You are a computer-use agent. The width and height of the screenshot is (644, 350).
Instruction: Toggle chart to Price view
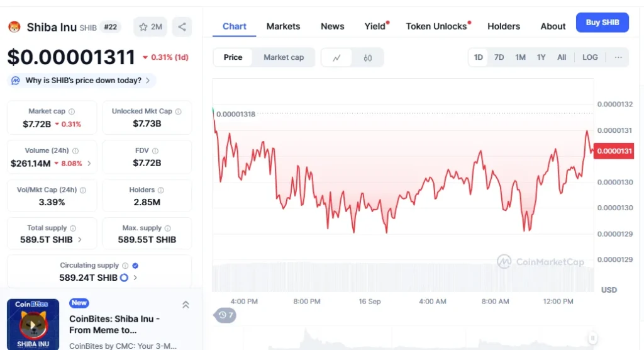click(x=233, y=57)
